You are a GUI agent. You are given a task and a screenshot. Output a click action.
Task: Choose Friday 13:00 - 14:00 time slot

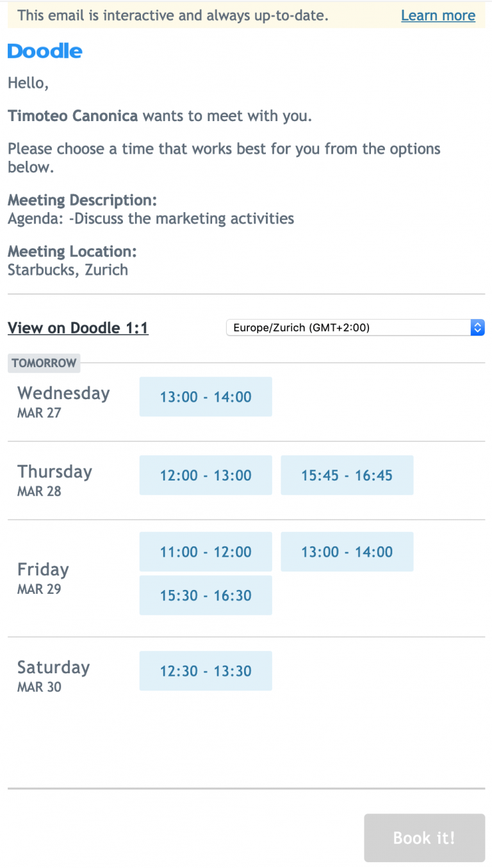[347, 552]
